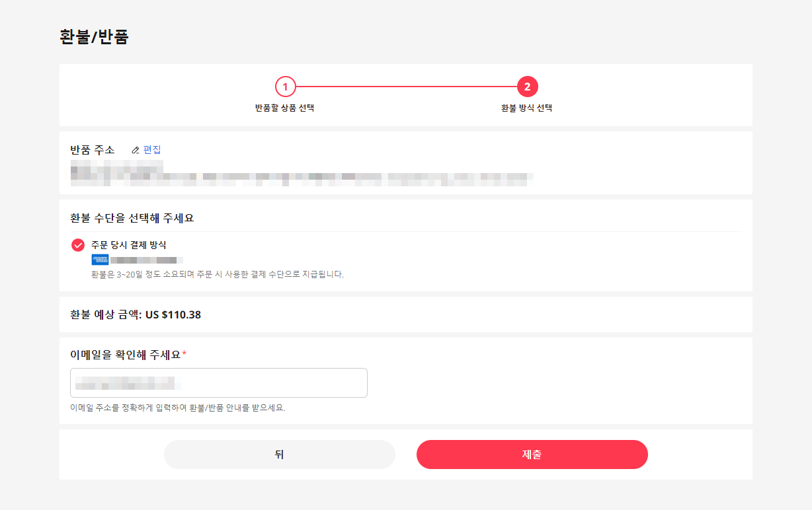Open the 반품할 상품 선택 step

[x=284, y=107]
